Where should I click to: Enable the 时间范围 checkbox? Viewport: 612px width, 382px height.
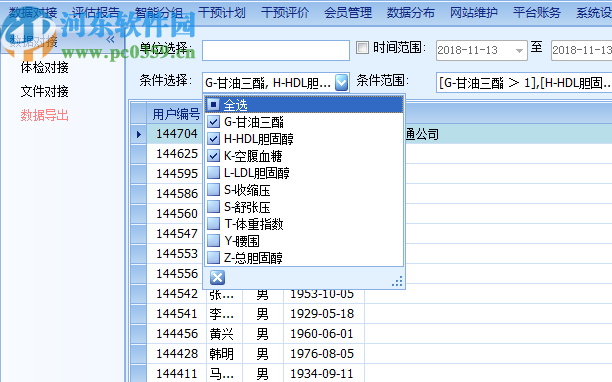tap(362, 48)
